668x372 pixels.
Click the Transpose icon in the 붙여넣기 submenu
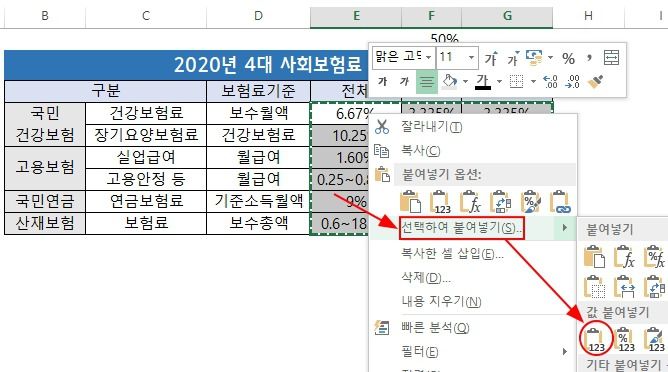[x=655, y=287]
